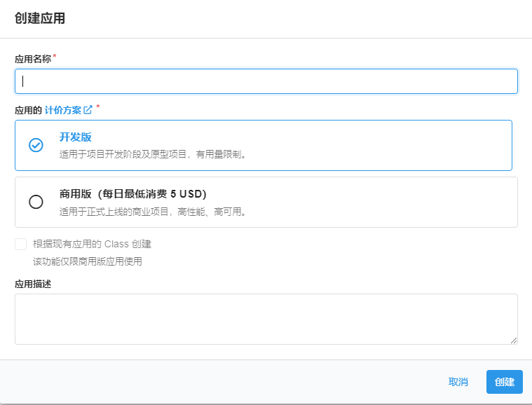Image resolution: width=532 pixels, height=405 pixels.
Task: Open the 计价方案 pricing plan link
Action: (x=63, y=110)
